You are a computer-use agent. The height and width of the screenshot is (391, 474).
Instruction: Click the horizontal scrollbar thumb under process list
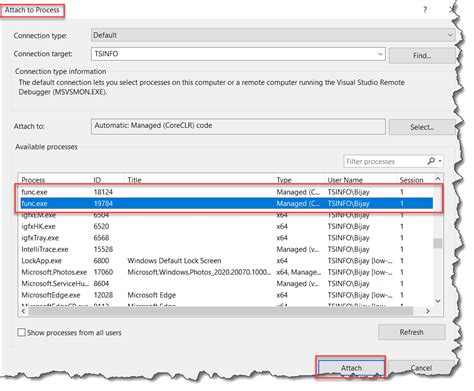click(x=221, y=311)
